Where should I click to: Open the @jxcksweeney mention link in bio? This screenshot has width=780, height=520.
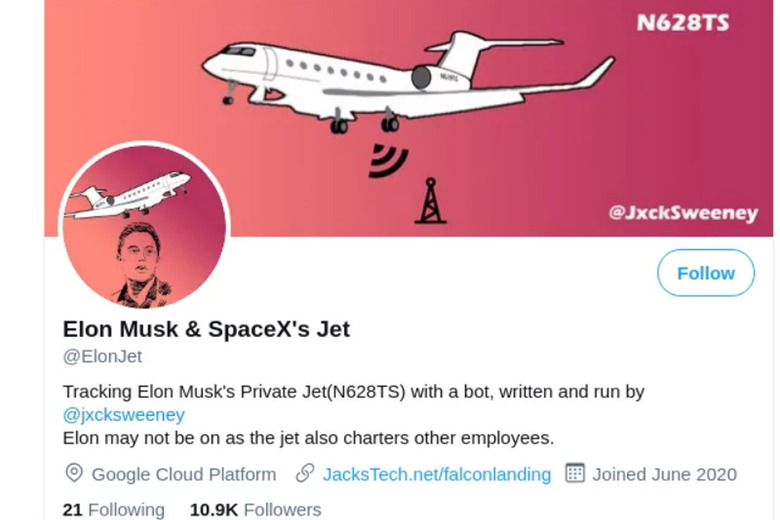(123, 414)
